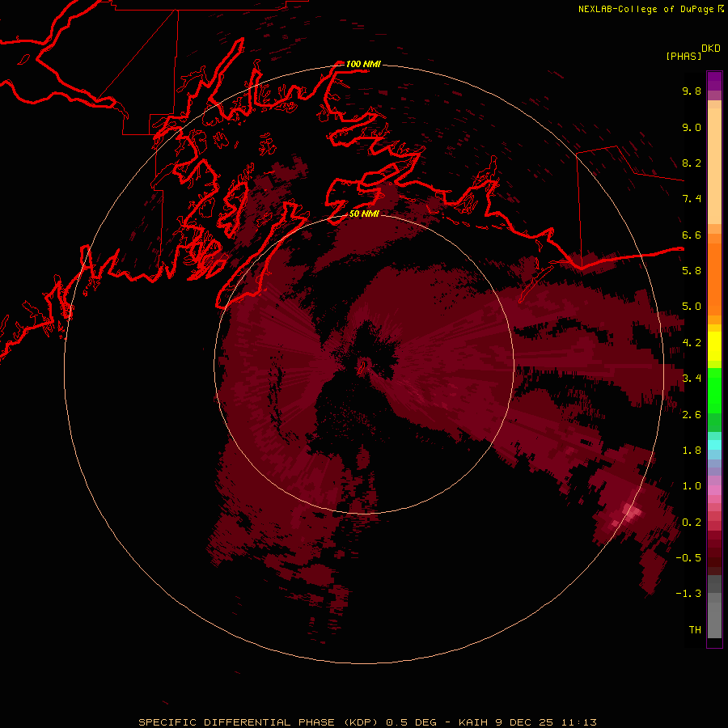This screenshot has height=728, width=728.
Task: Click the 5.8 legend value
Action: point(692,271)
